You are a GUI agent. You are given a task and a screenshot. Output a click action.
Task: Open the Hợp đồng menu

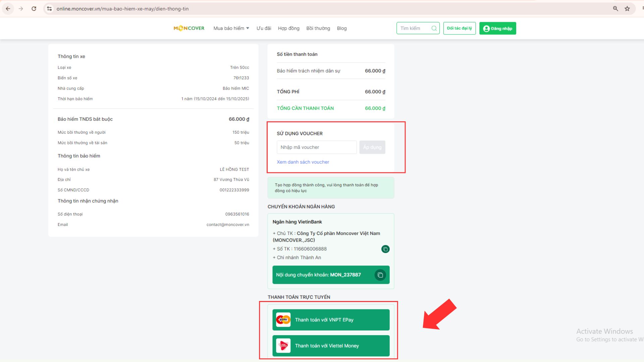pyautogui.click(x=288, y=28)
